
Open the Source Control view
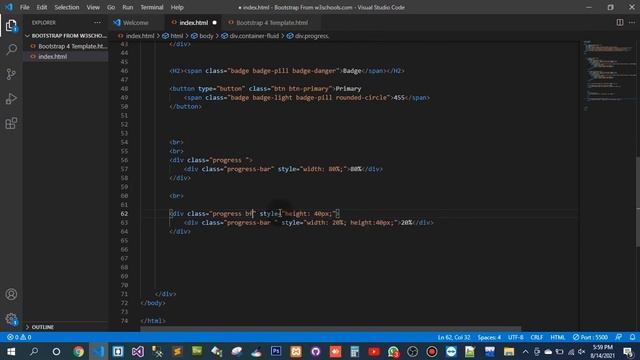pyautogui.click(x=11, y=74)
